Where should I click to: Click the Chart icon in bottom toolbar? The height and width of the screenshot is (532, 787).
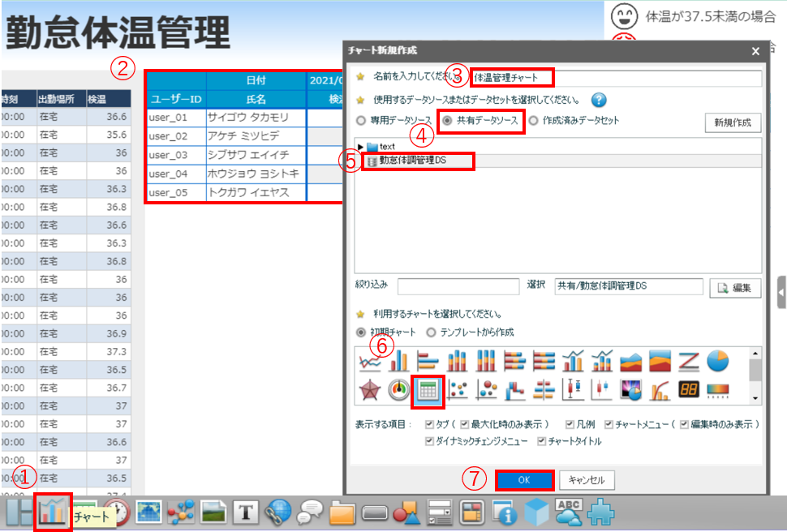pos(53,513)
